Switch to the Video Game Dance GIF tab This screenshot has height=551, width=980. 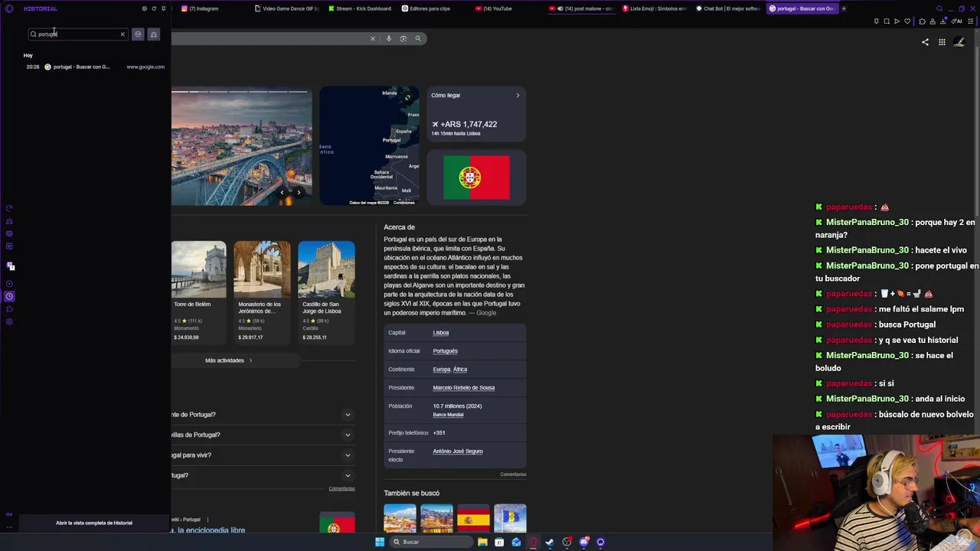point(287,8)
